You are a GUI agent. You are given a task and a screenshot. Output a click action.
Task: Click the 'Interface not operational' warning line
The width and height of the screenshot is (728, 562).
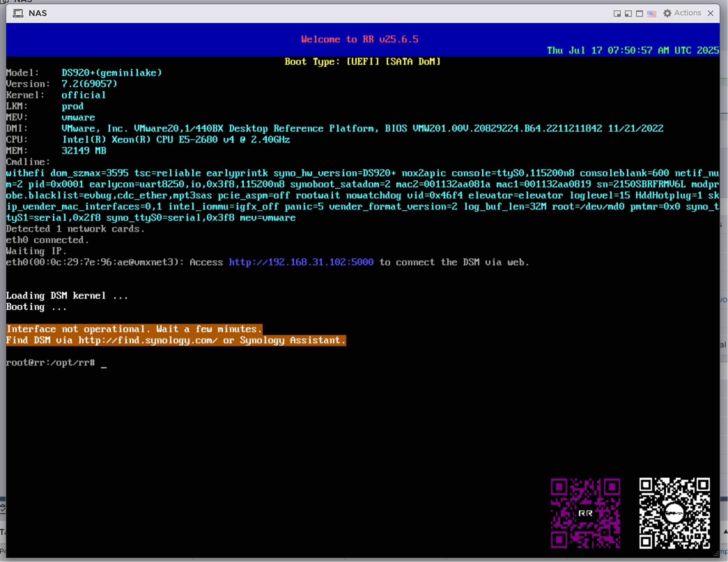pyautogui.click(x=134, y=329)
